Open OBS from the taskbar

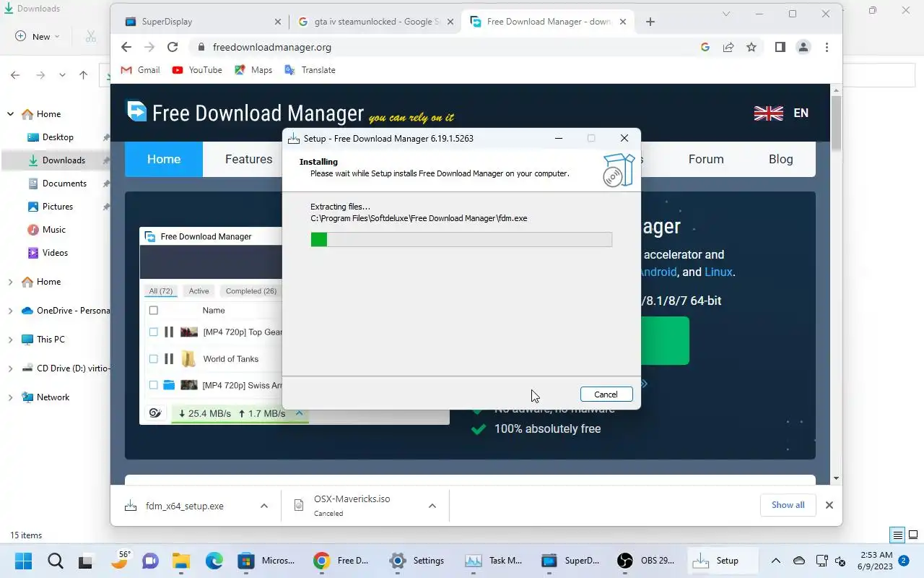click(646, 561)
